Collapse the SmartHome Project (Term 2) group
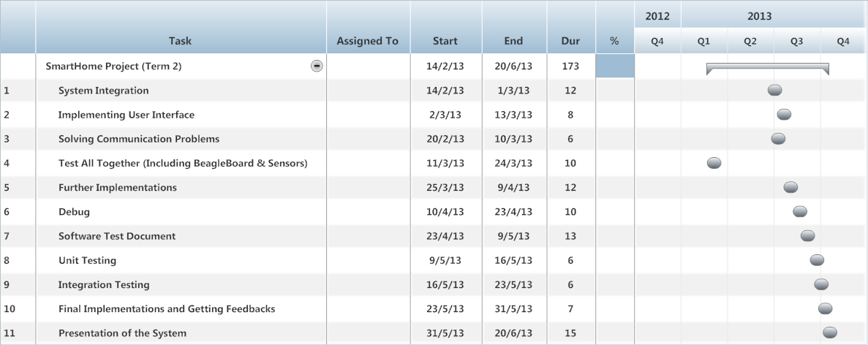The width and height of the screenshot is (868, 345). coord(317,66)
